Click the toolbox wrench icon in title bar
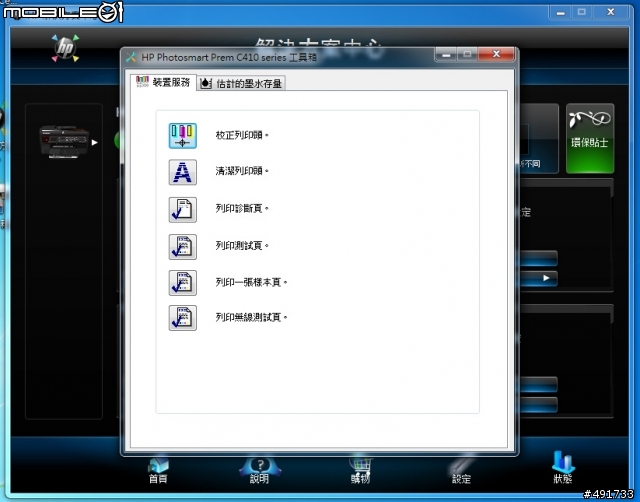The image size is (640, 502). [x=131, y=58]
